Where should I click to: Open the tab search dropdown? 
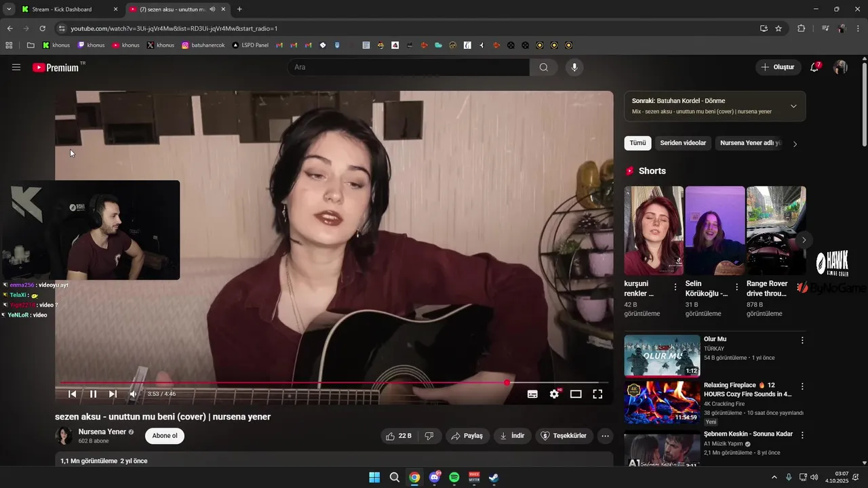pyautogui.click(x=9, y=9)
